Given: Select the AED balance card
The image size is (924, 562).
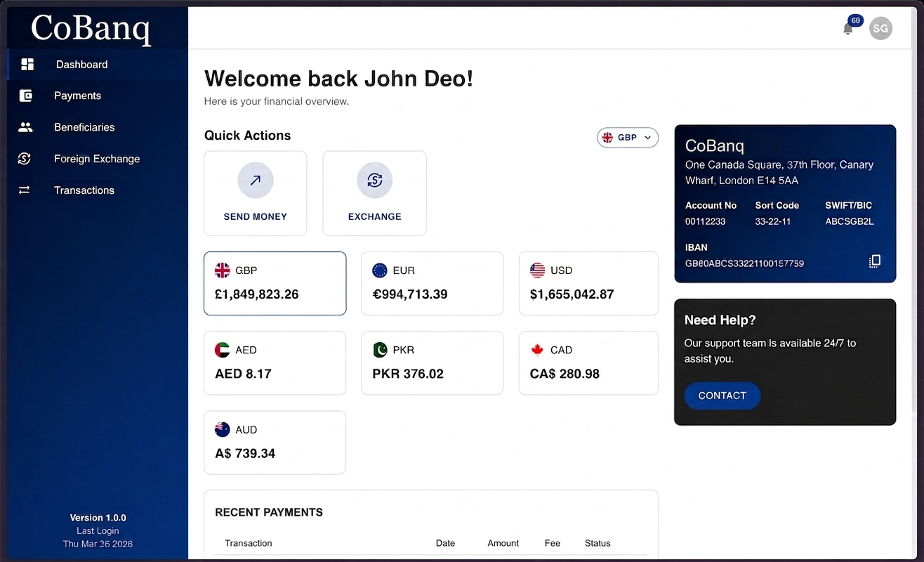Looking at the screenshot, I should point(275,363).
